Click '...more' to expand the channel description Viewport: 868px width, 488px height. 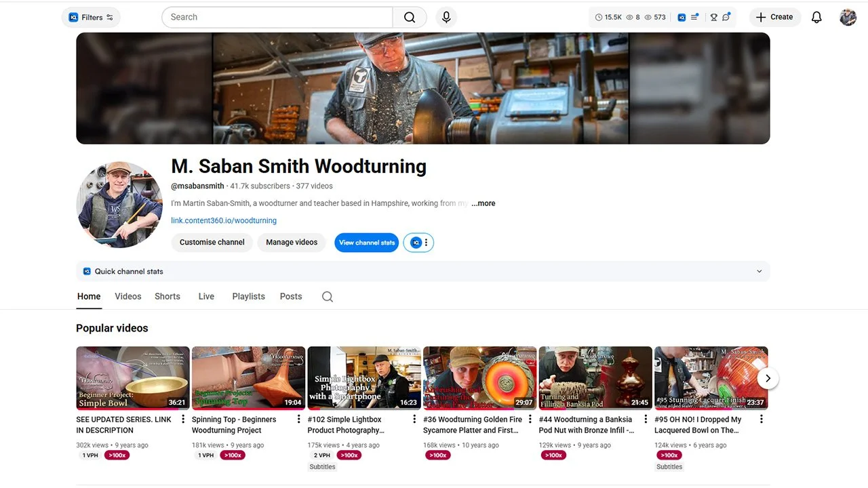[x=483, y=203]
